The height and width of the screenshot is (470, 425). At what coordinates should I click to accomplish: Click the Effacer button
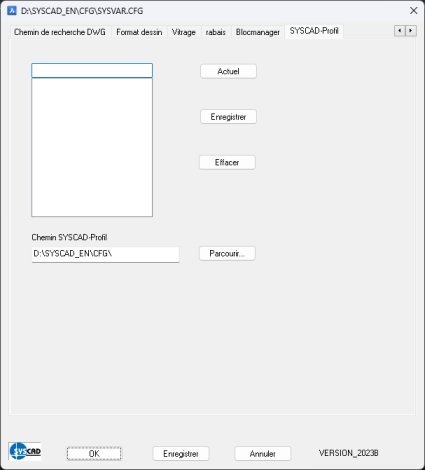[227, 162]
